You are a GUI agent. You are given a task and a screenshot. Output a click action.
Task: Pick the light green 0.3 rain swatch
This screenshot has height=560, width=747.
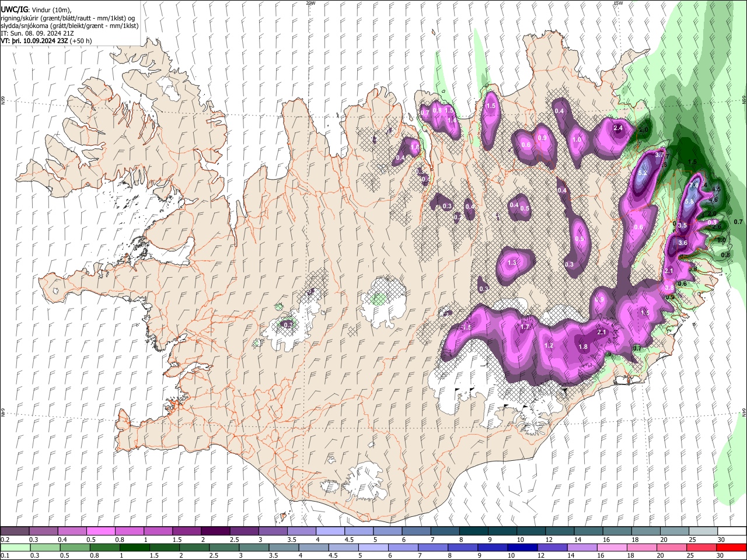[x=46, y=547]
